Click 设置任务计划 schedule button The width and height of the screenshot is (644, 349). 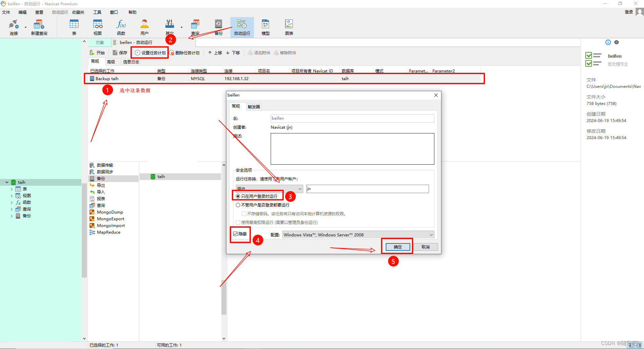click(x=150, y=53)
